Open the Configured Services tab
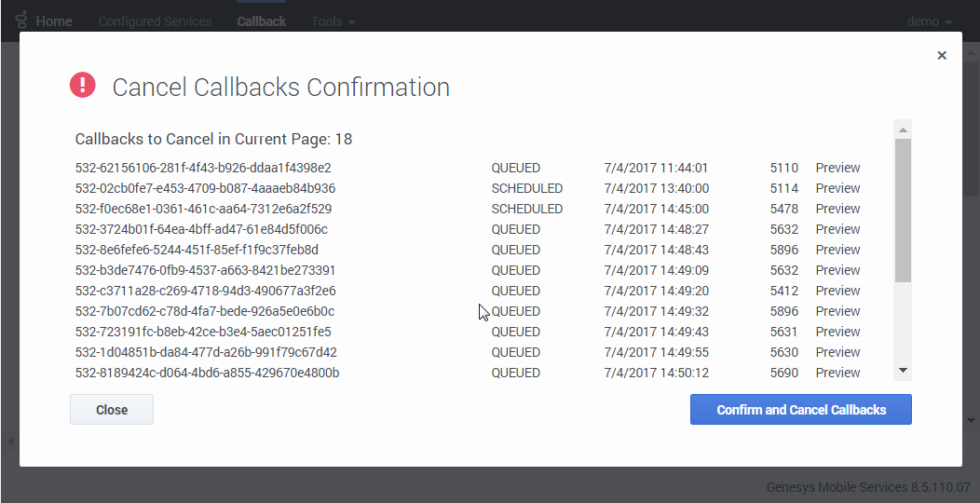This screenshot has height=503, width=980. (x=155, y=21)
